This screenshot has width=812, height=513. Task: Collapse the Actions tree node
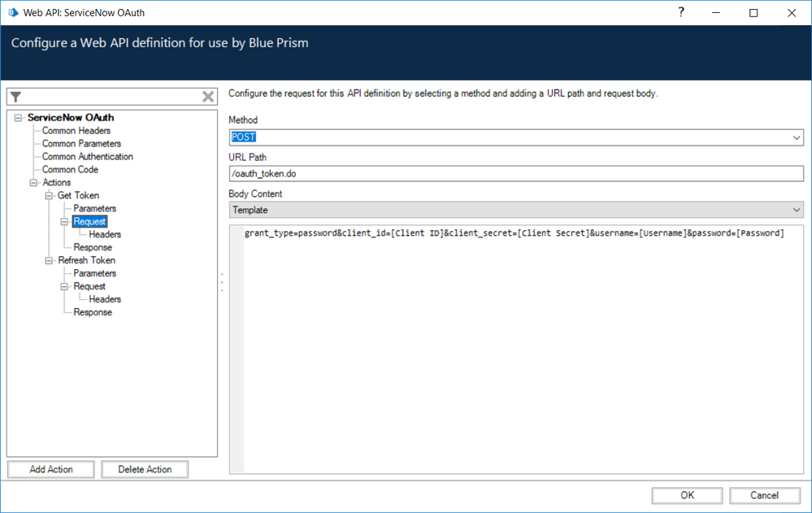point(33,183)
